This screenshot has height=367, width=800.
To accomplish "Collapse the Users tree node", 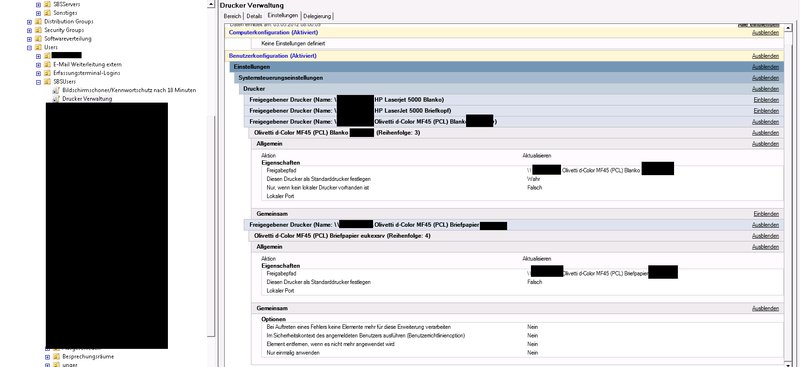I will (29, 47).
